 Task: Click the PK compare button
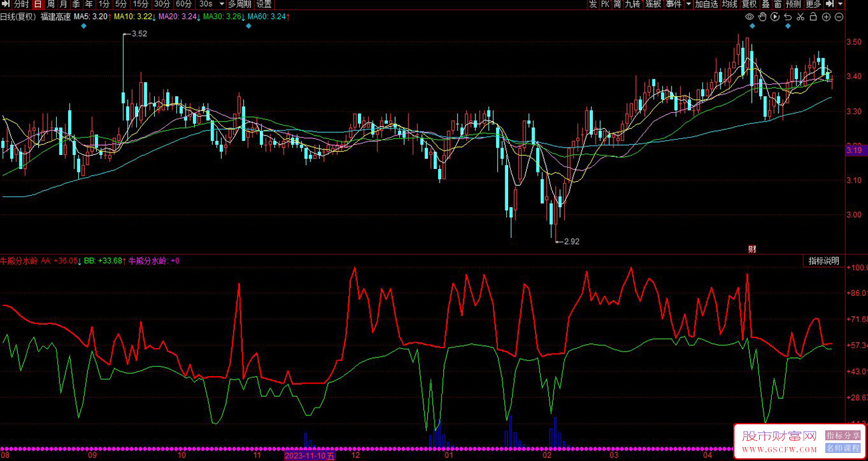point(605,4)
